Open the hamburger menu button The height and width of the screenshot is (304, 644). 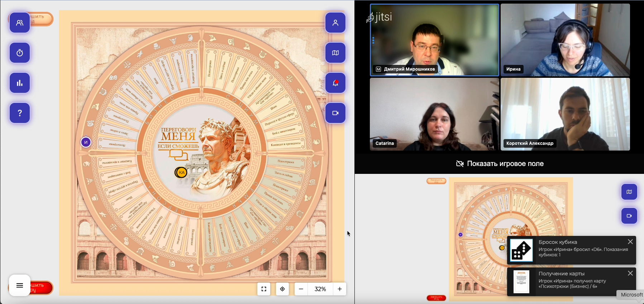pyautogui.click(x=20, y=285)
